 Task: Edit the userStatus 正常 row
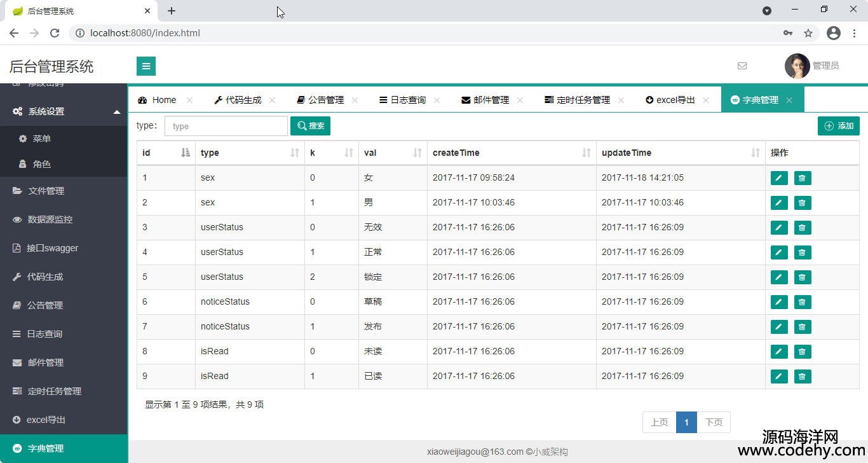[x=779, y=252]
